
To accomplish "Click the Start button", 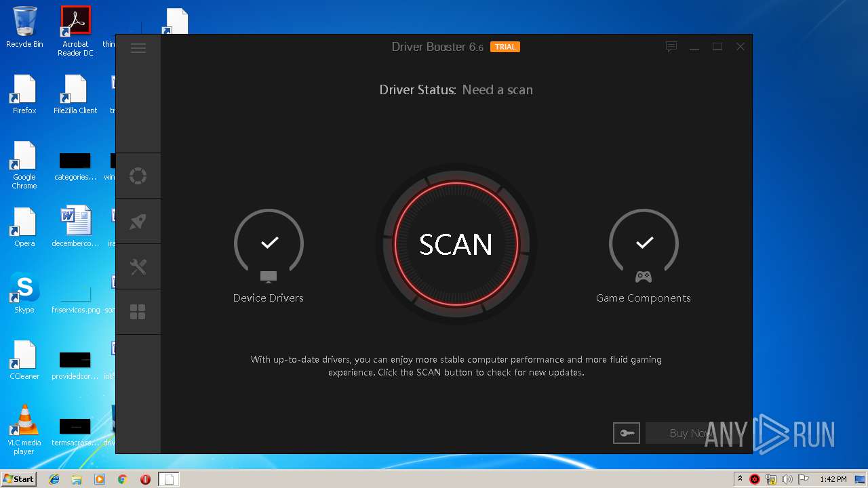I will (18, 479).
